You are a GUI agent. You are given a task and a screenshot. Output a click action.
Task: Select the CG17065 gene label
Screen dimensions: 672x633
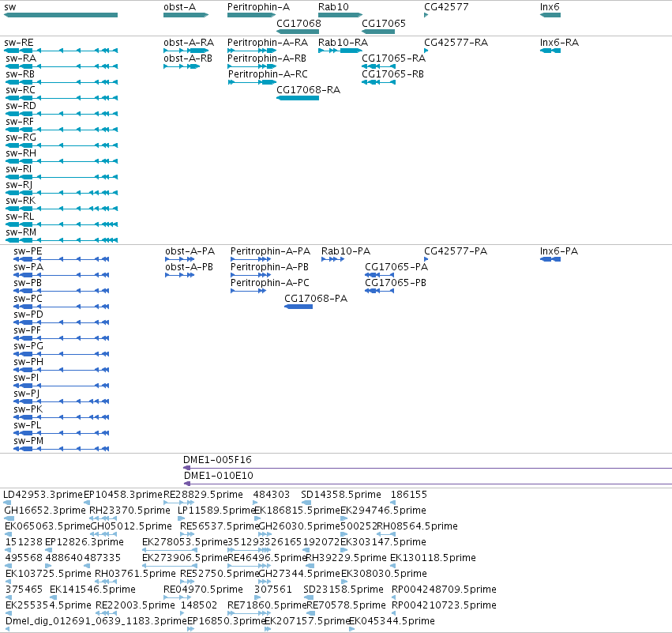[384, 23]
